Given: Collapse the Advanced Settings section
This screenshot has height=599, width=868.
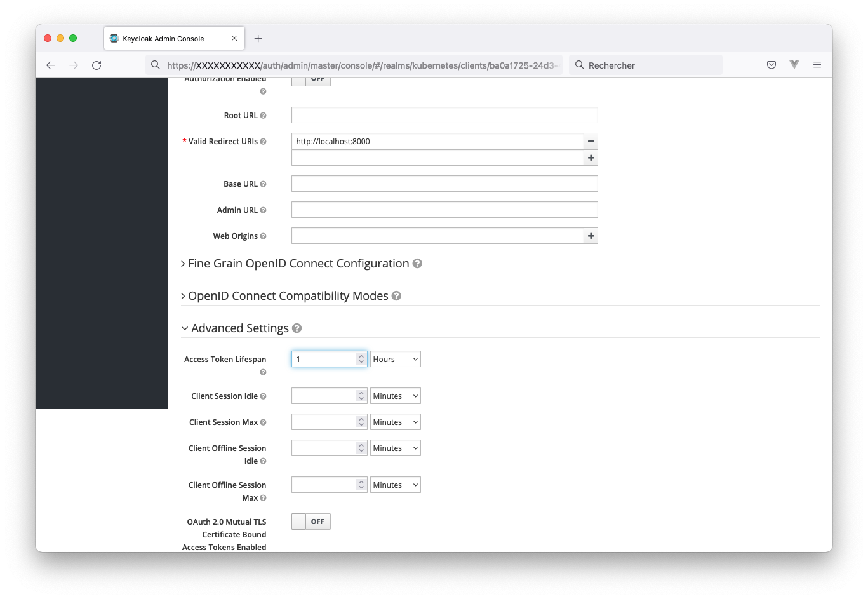Looking at the screenshot, I should [x=239, y=328].
